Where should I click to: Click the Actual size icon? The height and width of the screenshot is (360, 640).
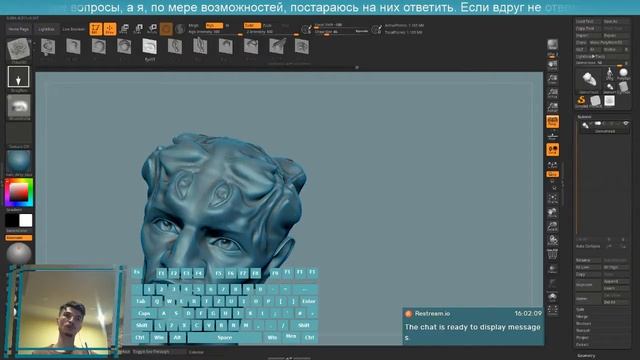[x=553, y=93]
